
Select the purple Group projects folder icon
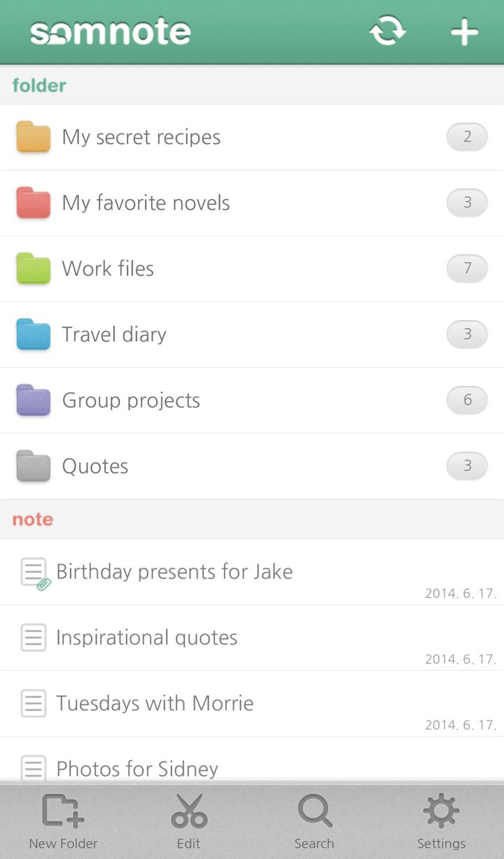[x=33, y=400]
